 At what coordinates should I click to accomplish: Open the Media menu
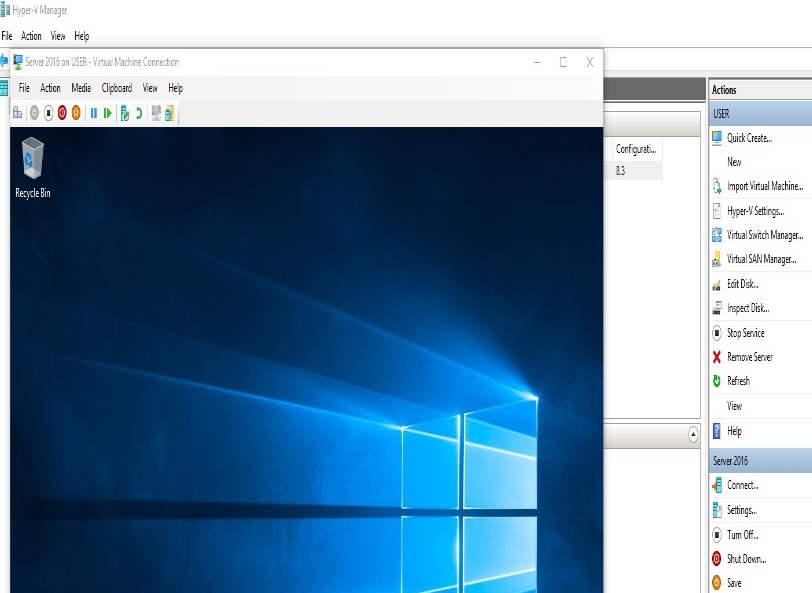pyautogui.click(x=81, y=88)
